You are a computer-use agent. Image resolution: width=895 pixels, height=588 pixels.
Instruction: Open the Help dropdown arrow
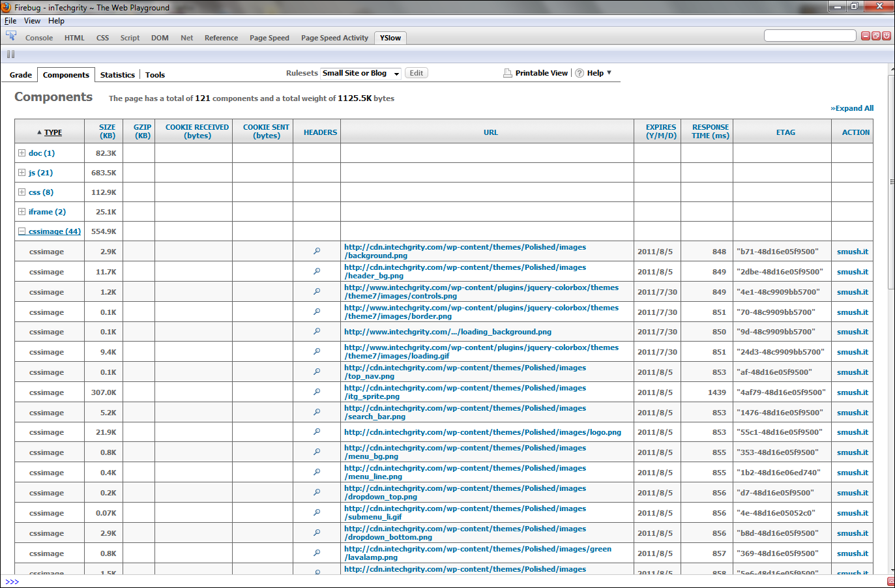pyautogui.click(x=609, y=72)
